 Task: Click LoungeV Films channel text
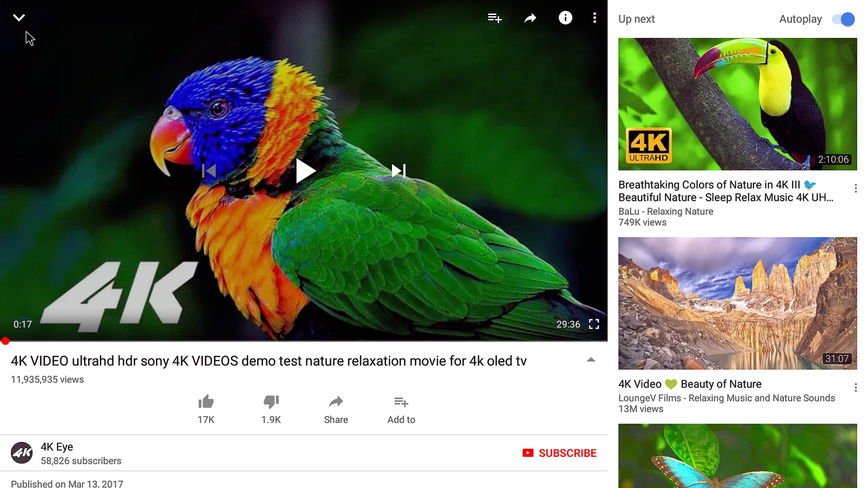[x=727, y=398]
